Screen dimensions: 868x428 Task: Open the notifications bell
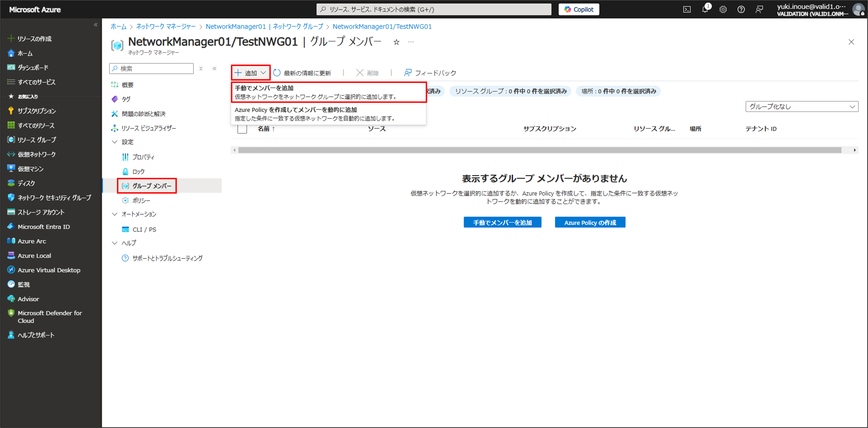[705, 9]
